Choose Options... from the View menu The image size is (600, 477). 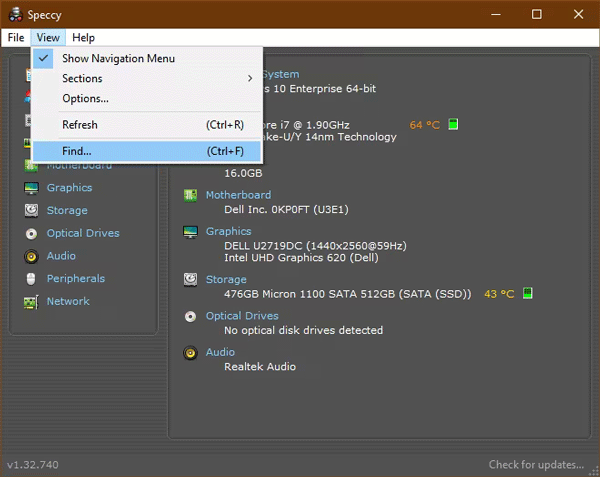pos(85,98)
